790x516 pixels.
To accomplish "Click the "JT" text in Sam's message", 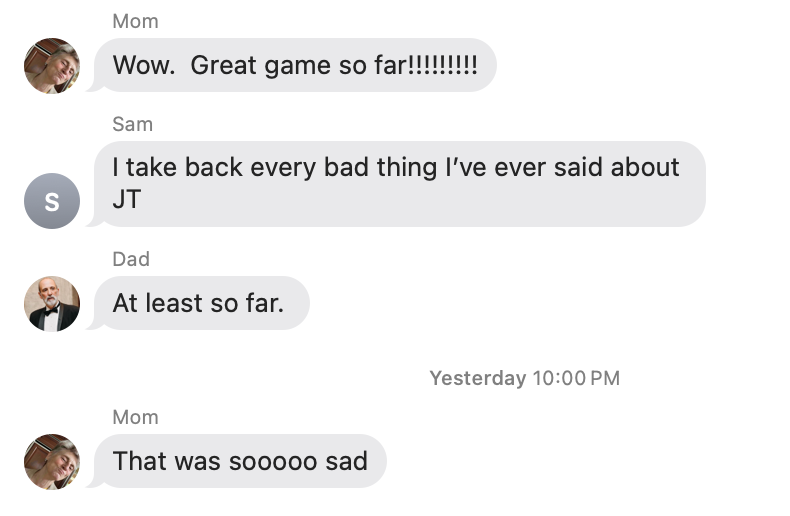I will click(127, 199).
